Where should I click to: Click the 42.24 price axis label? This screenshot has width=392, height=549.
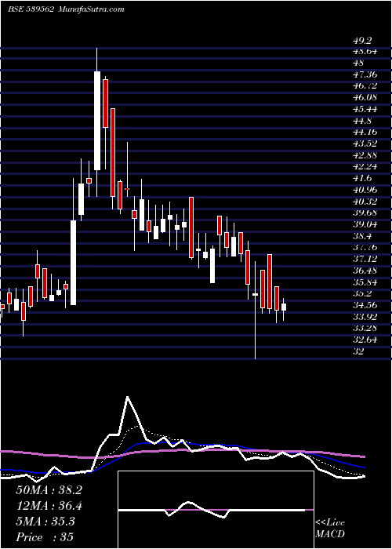pos(365,167)
